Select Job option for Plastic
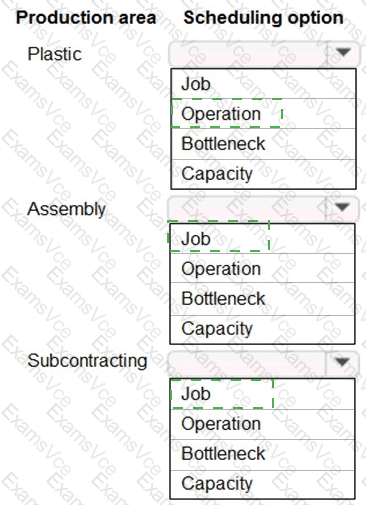 click(263, 84)
